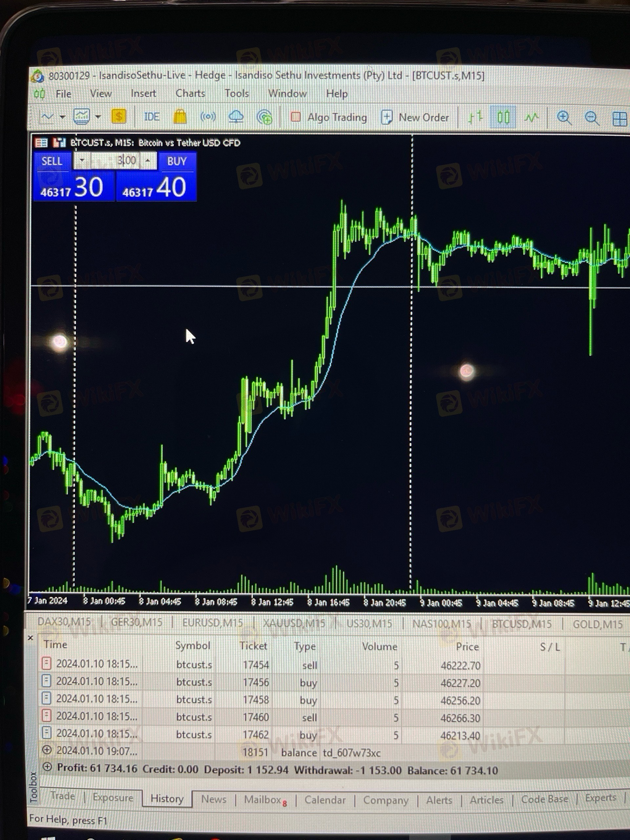Click the volume input field showing 3.00
This screenshot has width=630, height=840.
[115, 161]
